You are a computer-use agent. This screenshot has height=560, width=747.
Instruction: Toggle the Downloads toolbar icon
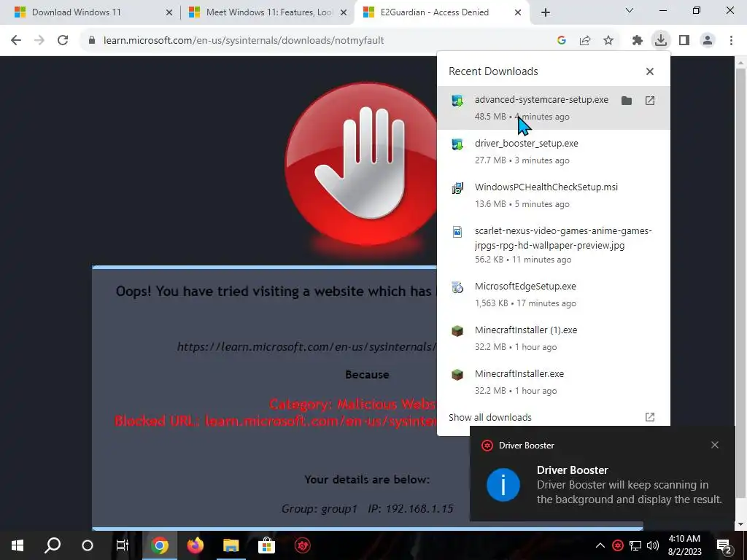click(661, 40)
